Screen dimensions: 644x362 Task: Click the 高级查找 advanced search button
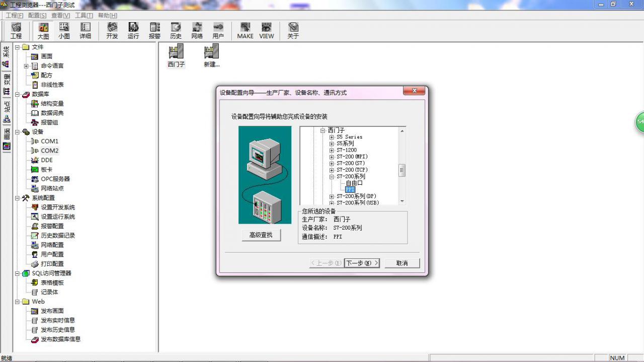261,235
